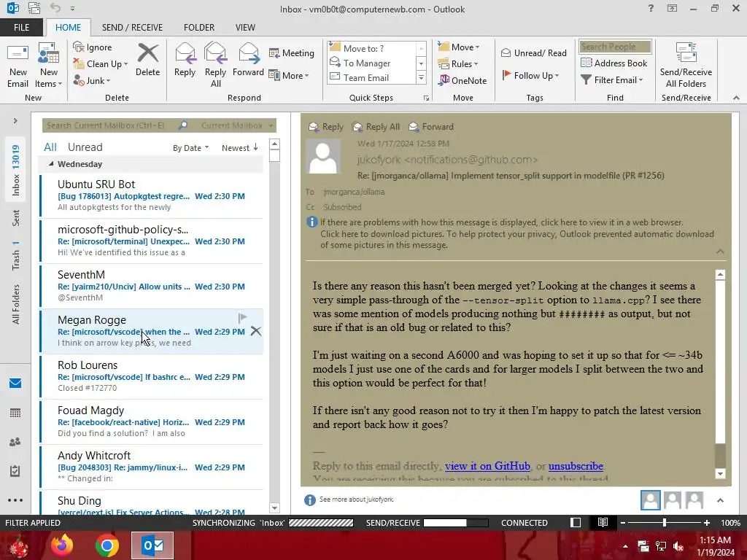Collapse the message header arrow
Screen dimensions: 747x560
(720, 252)
